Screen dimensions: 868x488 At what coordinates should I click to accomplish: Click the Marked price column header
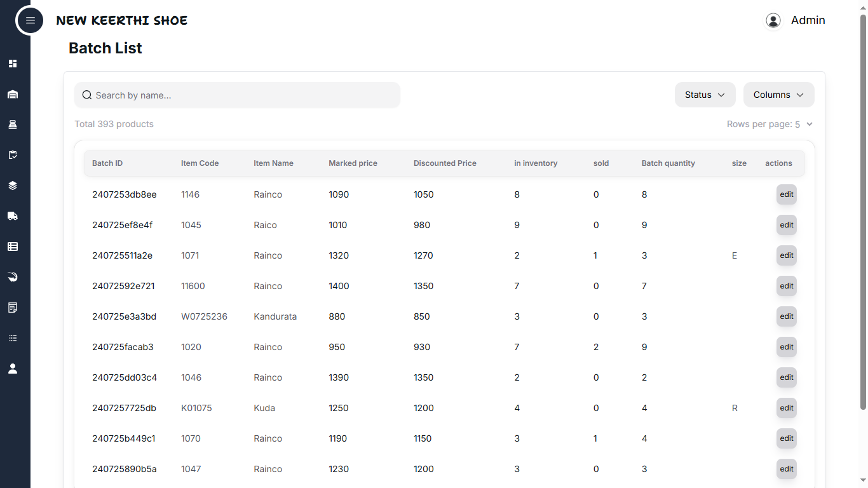click(353, 163)
